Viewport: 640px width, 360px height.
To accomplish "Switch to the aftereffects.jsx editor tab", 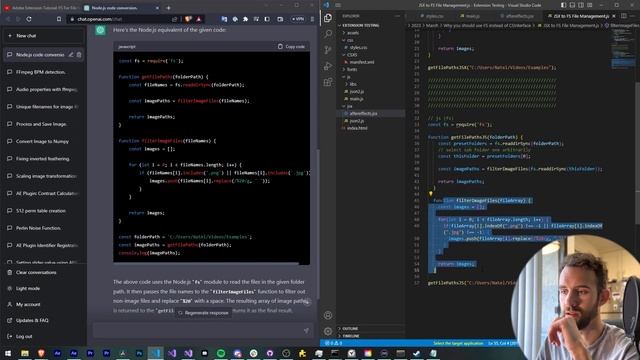I will pos(519,16).
